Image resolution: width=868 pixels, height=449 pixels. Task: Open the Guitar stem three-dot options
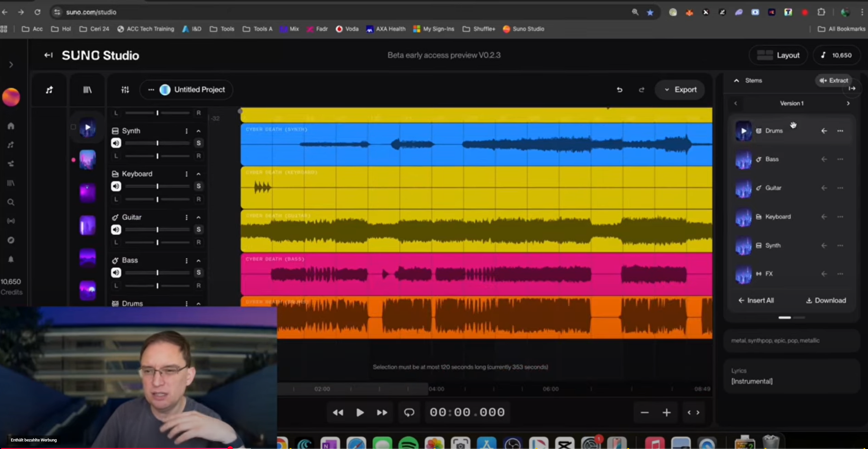coord(840,188)
